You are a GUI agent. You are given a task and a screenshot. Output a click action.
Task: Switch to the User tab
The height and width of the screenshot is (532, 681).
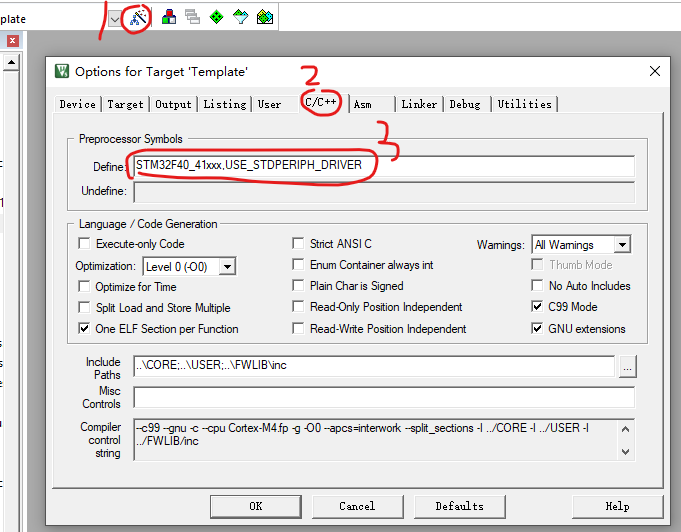point(269,104)
